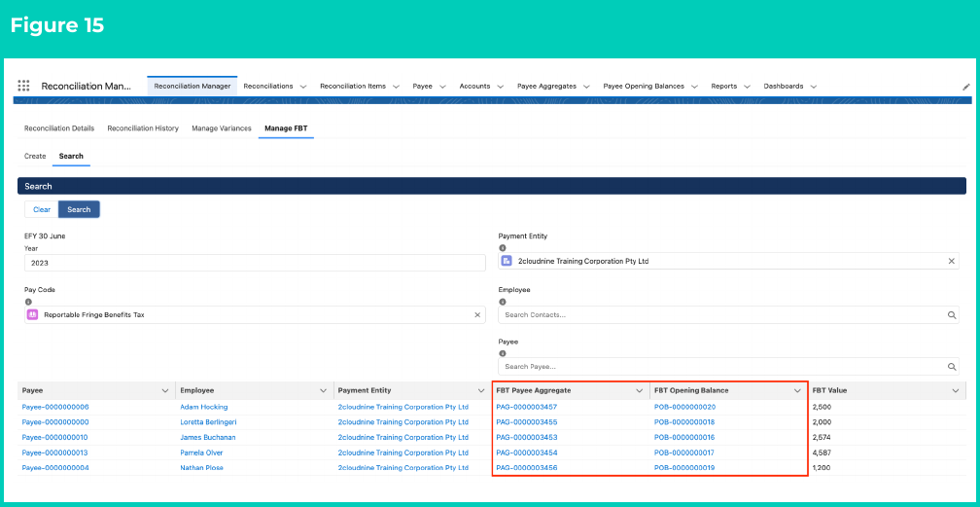
Task: Clear the Pay Code selection with X
Action: coord(477,315)
